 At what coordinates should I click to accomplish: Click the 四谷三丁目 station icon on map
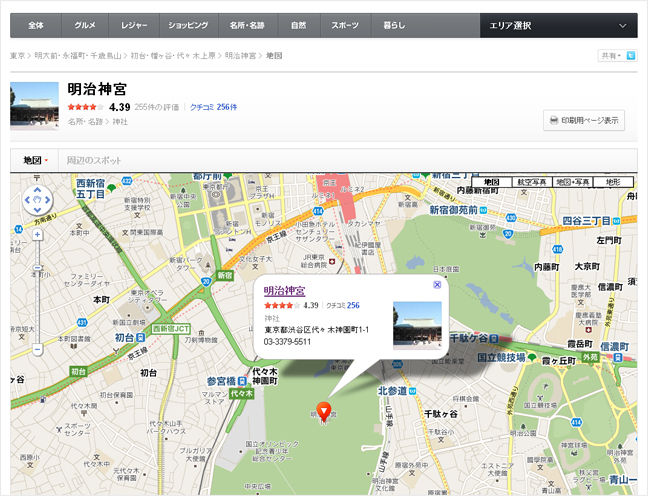click(x=616, y=221)
